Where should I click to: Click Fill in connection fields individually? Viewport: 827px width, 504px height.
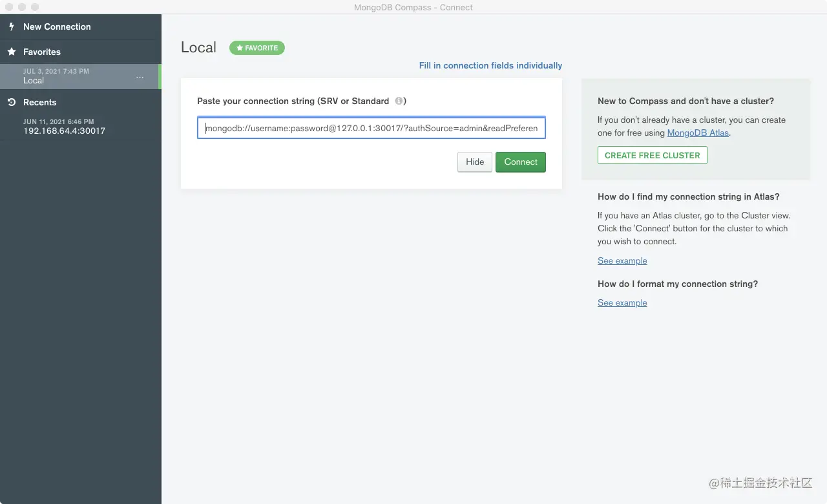point(490,65)
